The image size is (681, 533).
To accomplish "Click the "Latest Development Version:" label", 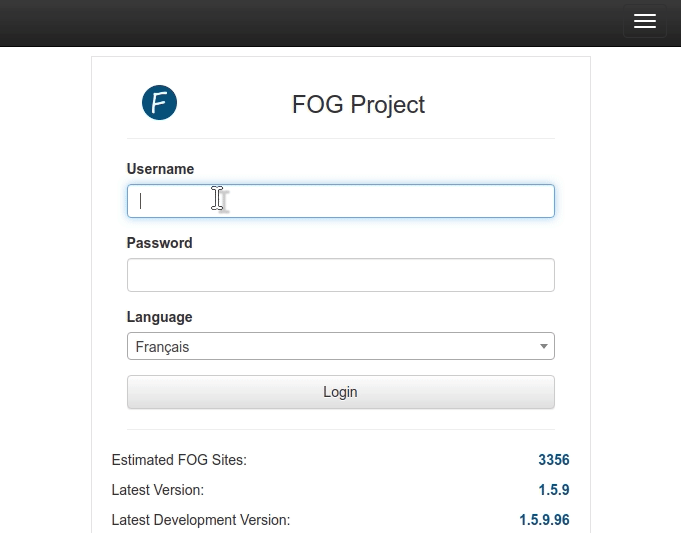I will pyautogui.click(x=201, y=520).
